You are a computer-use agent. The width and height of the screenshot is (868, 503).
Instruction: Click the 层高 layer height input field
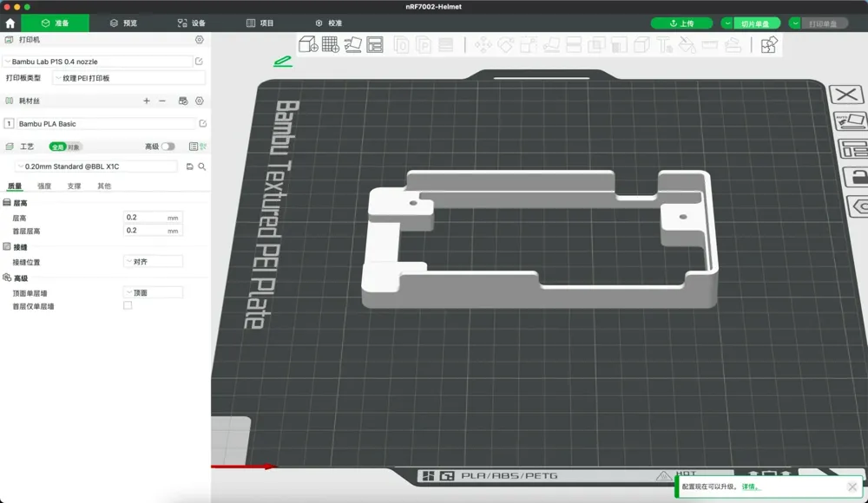tap(153, 218)
